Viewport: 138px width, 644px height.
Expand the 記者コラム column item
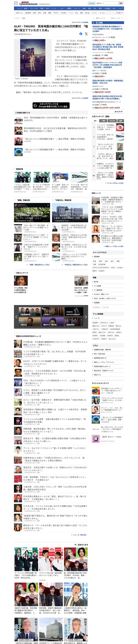tap(108, 375)
